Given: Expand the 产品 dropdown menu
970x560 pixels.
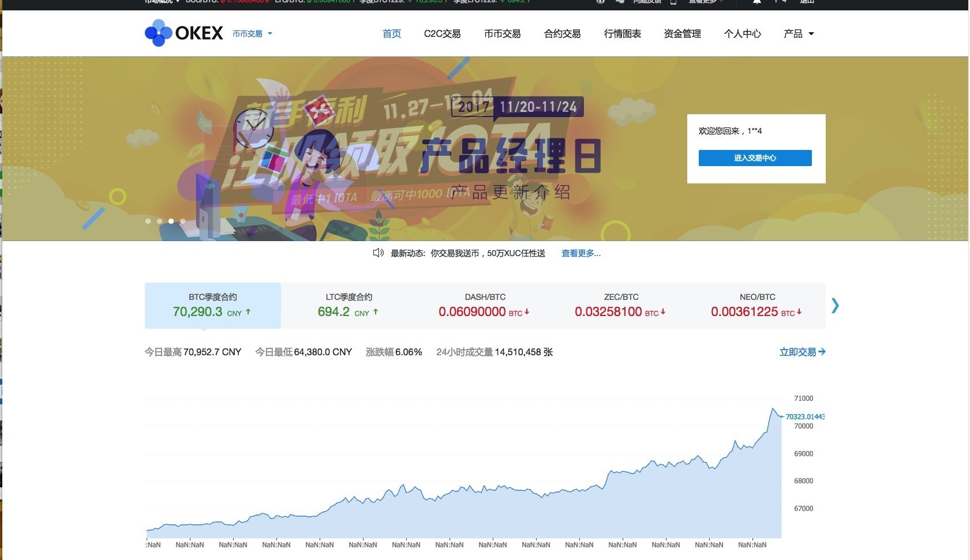Looking at the screenshot, I should [799, 34].
